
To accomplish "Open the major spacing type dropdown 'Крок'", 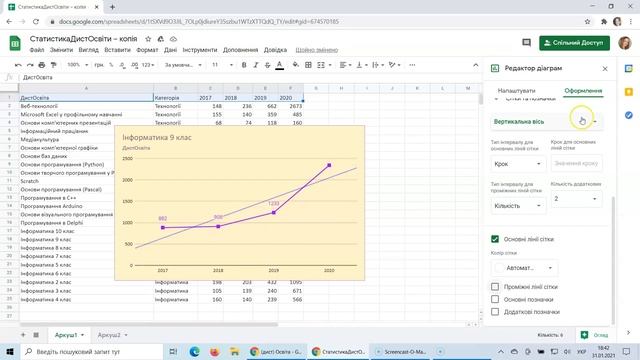I will click(x=518, y=164).
